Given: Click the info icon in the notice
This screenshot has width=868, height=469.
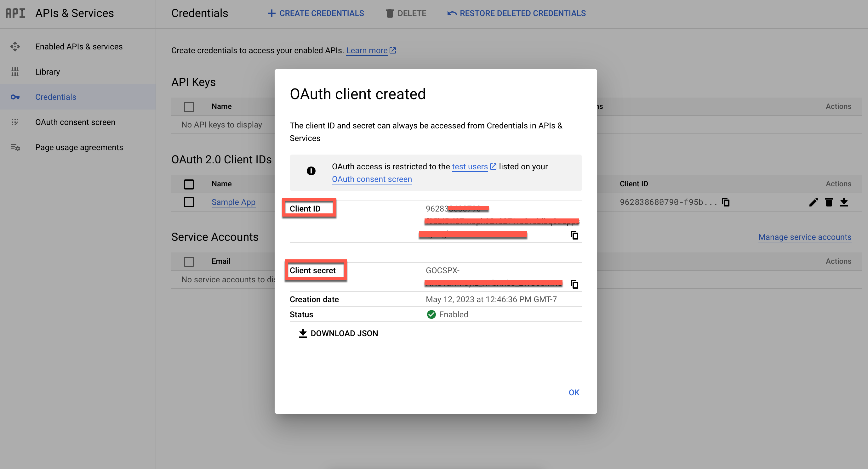Looking at the screenshot, I should [311, 171].
